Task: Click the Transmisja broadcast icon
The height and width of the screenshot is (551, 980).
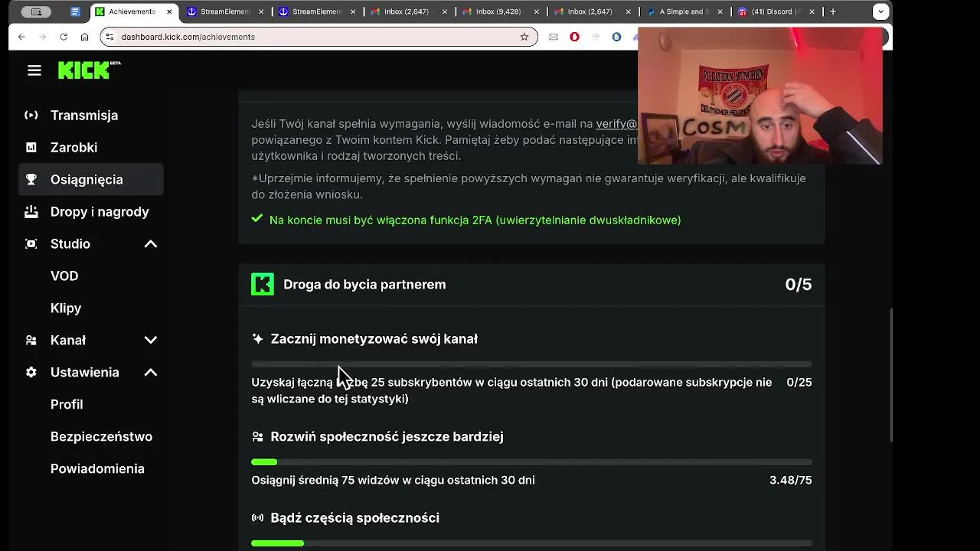Action: pos(31,116)
